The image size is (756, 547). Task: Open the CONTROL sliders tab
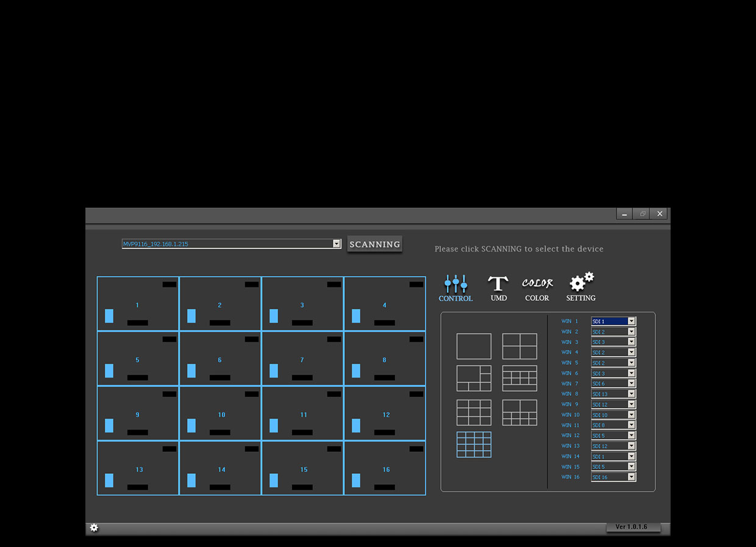pos(455,288)
